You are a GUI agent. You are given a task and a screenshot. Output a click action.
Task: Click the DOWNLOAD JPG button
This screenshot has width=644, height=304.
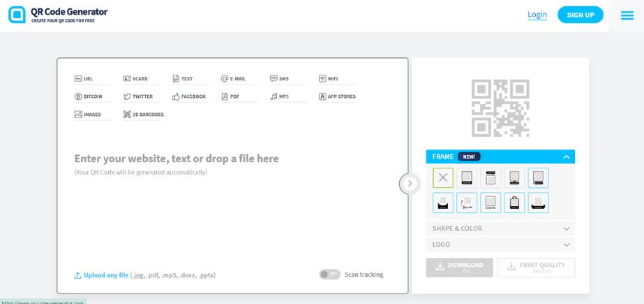(459, 268)
